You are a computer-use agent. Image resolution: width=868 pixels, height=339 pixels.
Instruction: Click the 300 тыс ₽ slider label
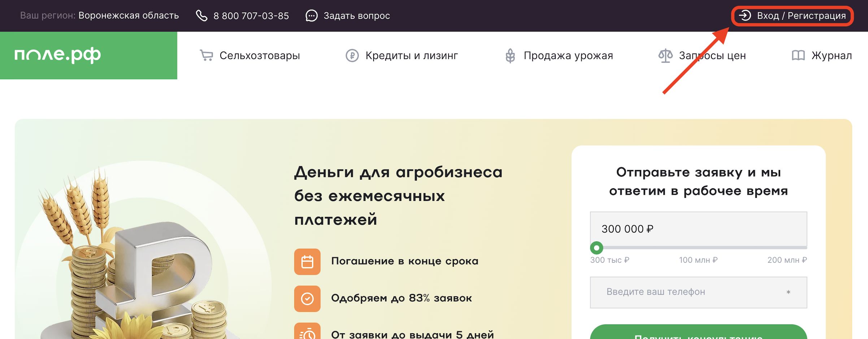pyautogui.click(x=610, y=260)
